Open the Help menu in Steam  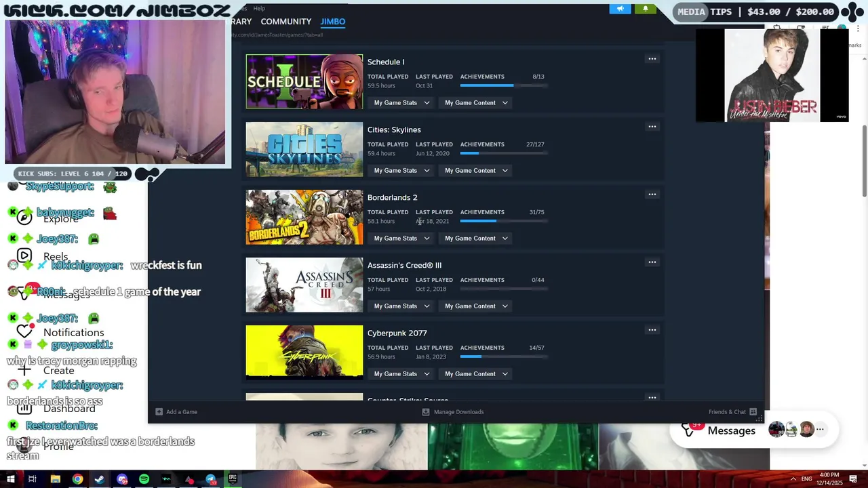[x=259, y=8]
